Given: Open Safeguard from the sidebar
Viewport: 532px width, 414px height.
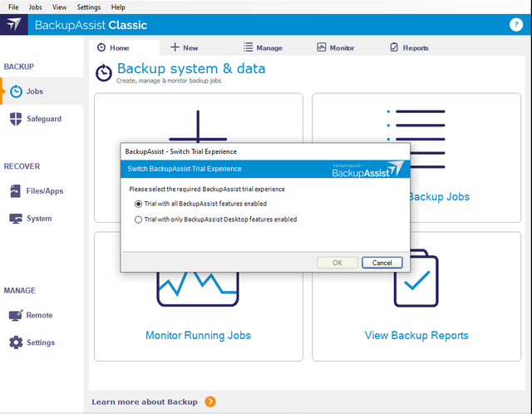Looking at the screenshot, I should [x=44, y=119].
